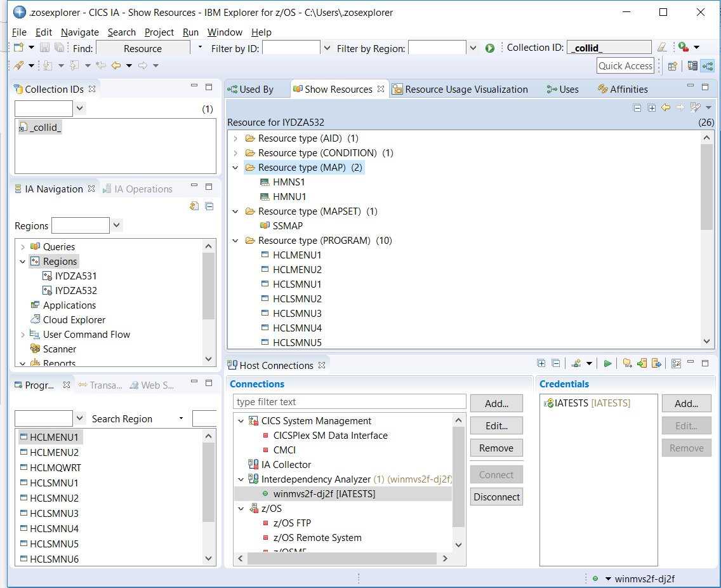
Task: Click the export connections blue arrow icon
Action: point(657,363)
